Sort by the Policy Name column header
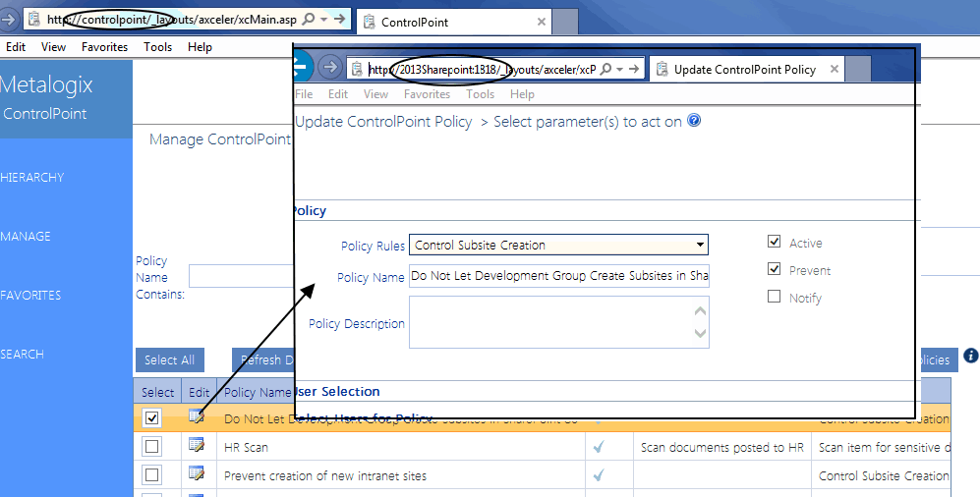This screenshot has height=497, width=980. 258,392
